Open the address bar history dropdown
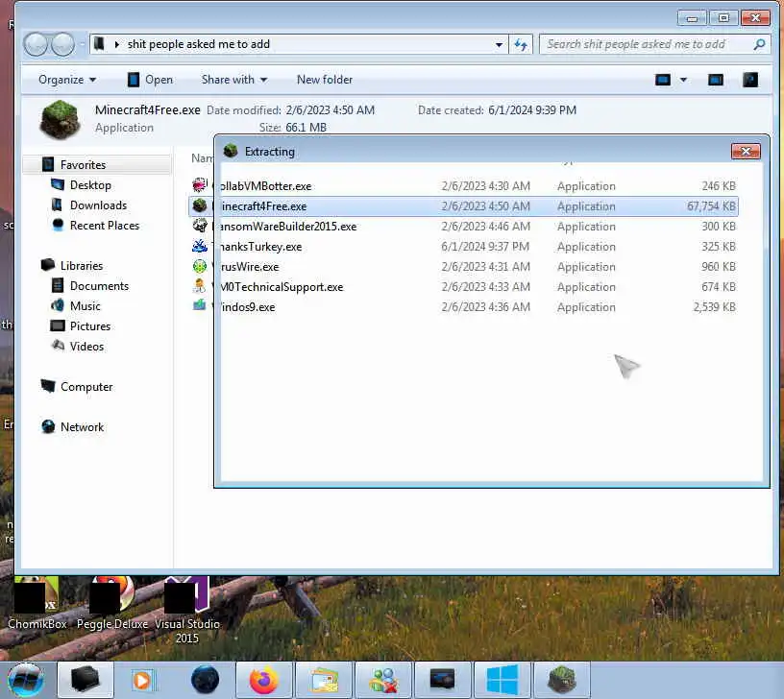The height and width of the screenshot is (699, 784). pyautogui.click(x=499, y=44)
